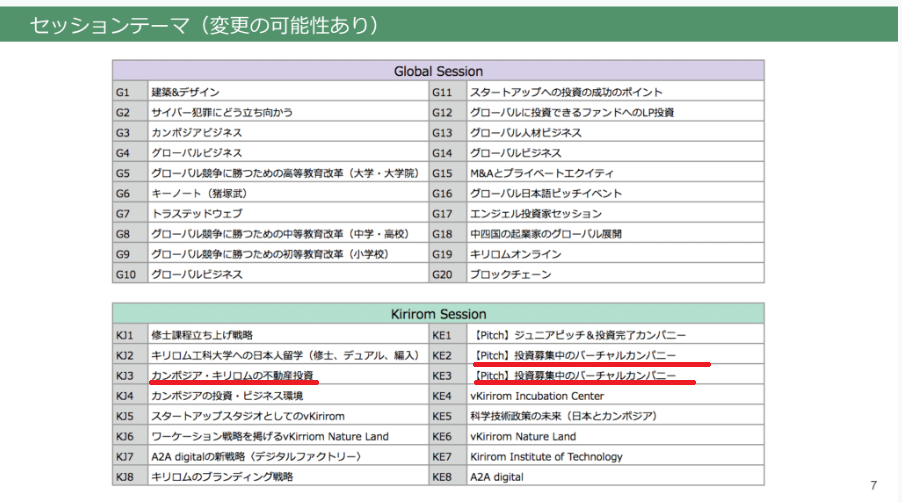
Task: Select the G17 エンジェル投資家セッション entry
Action: 536,213
